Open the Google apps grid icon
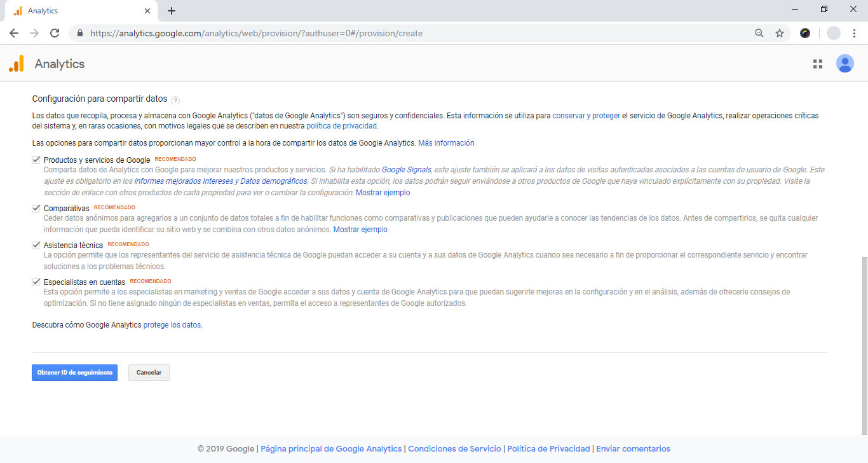Image resolution: width=868 pixels, height=463 pixels. [x=818, y=64]
